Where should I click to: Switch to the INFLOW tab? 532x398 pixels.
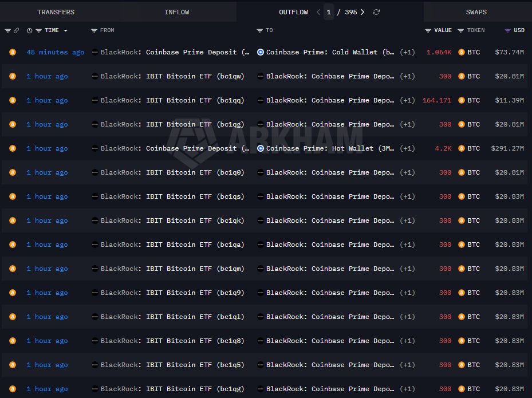[177, 12]
